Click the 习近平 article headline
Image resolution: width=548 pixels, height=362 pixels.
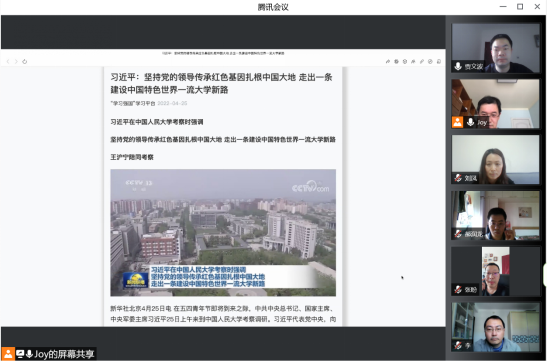[221, 84]
